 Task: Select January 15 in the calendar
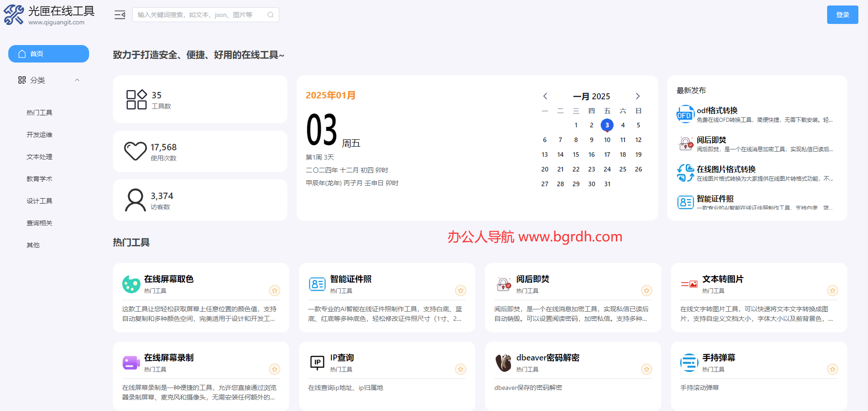pos(576,154)
